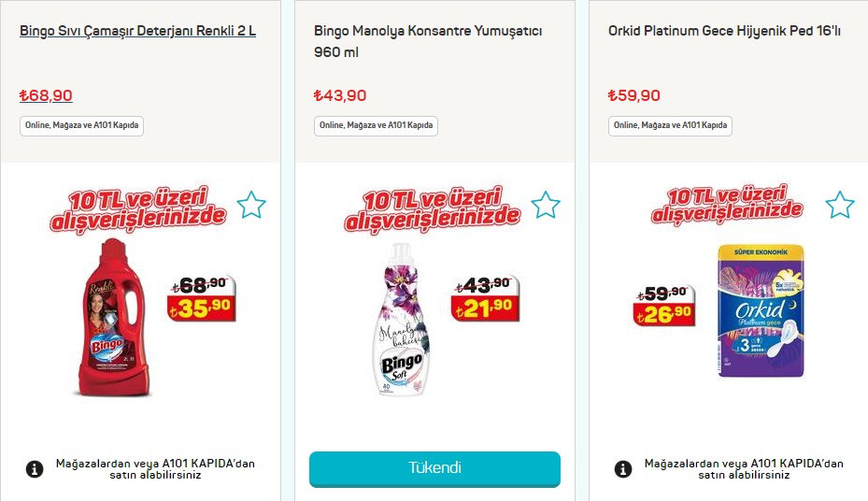The height and width of the screenshot is (501, 868).
Task: Open Bingo Sıvı Çamaşır Deterjanı Renkli 2 L title
Action: pos(138,31)
